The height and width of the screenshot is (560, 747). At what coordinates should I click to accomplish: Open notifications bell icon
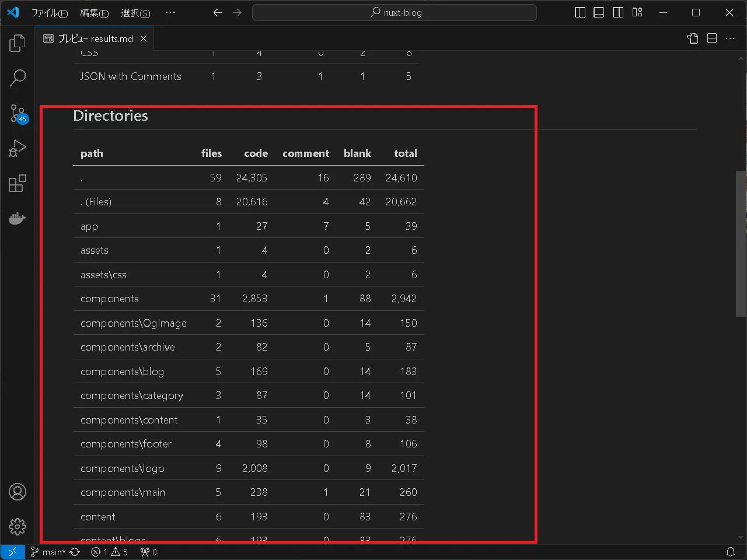pyautogui.click(x=730, y=552)
